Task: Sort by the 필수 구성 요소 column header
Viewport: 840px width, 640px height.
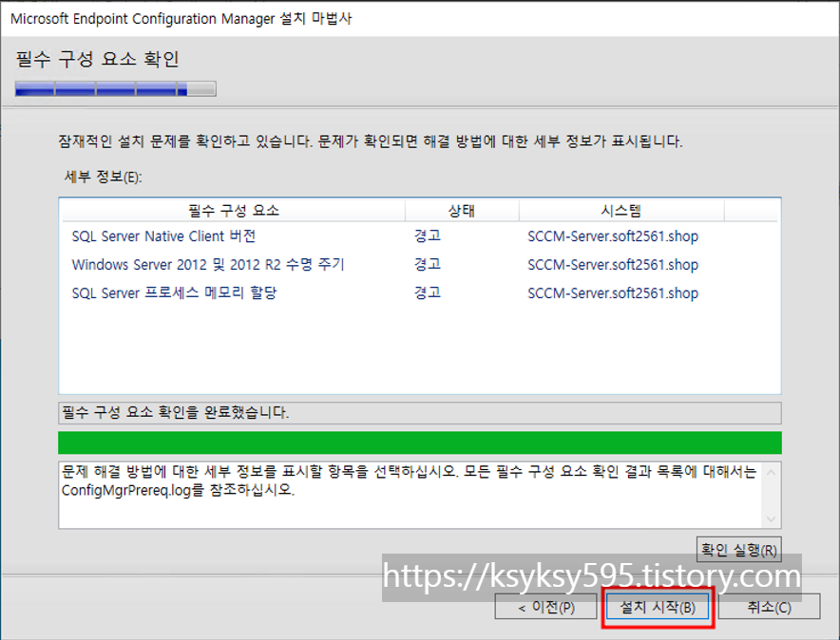Action: tap(234, 210)
